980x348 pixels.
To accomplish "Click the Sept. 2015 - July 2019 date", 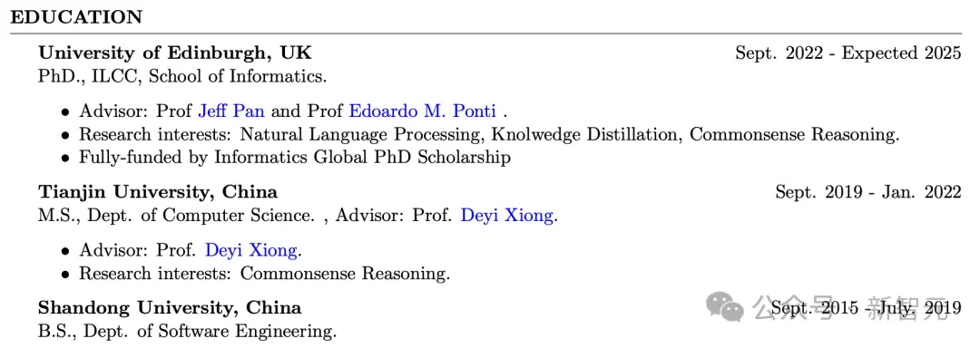I will click(867, 308).
